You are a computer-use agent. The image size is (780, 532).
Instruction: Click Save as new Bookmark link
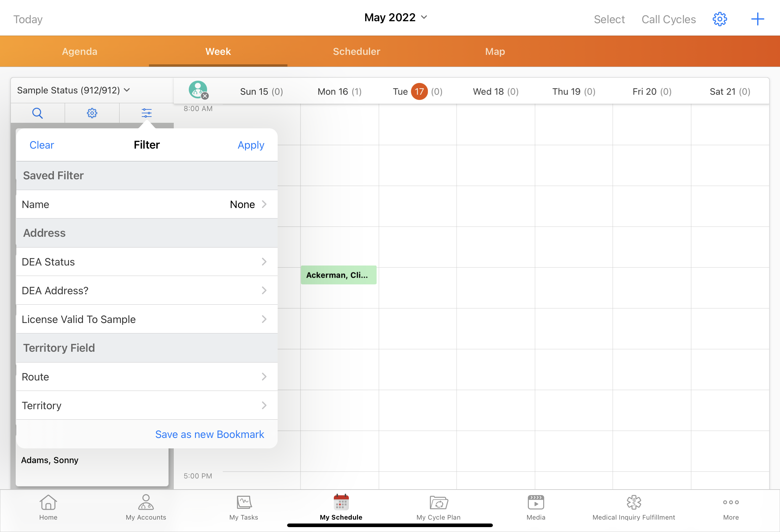pos(209,434)
